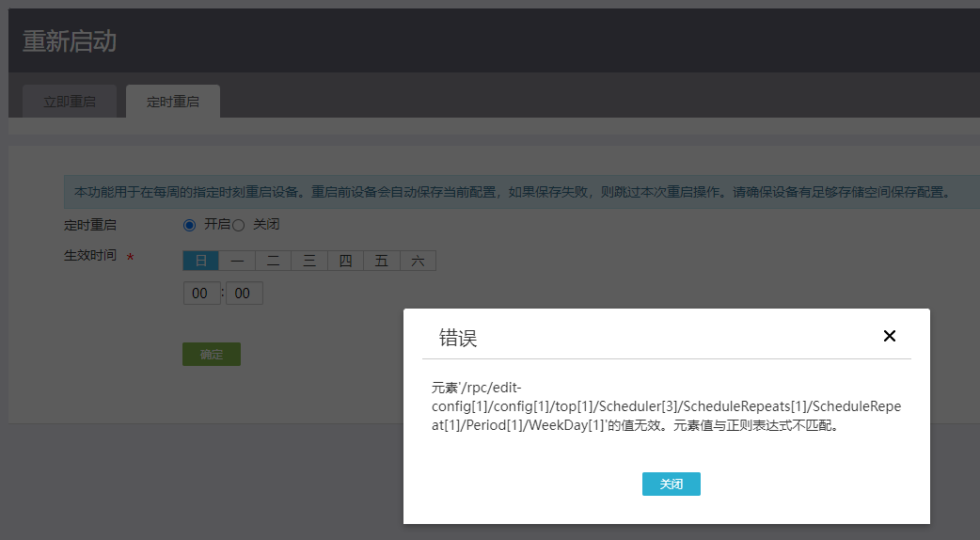Toggle weekday 一 (Monday)
Screen dimensions: 980x540
237,261
